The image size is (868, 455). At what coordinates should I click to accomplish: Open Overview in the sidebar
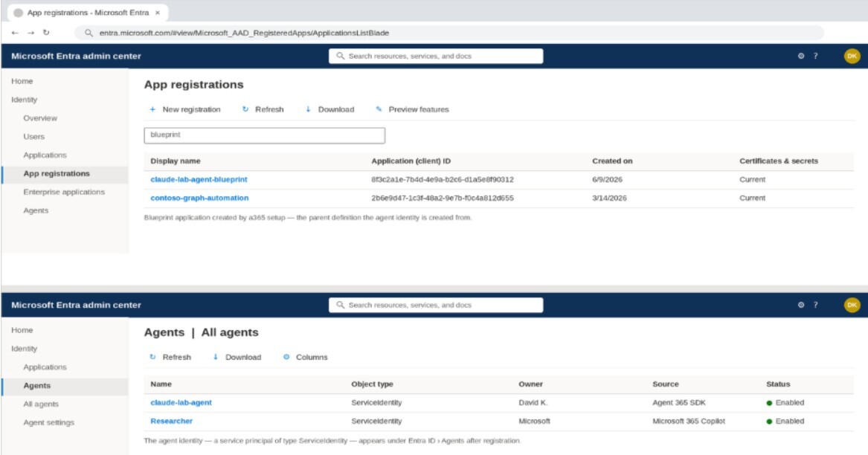click(x=40, y=118)
